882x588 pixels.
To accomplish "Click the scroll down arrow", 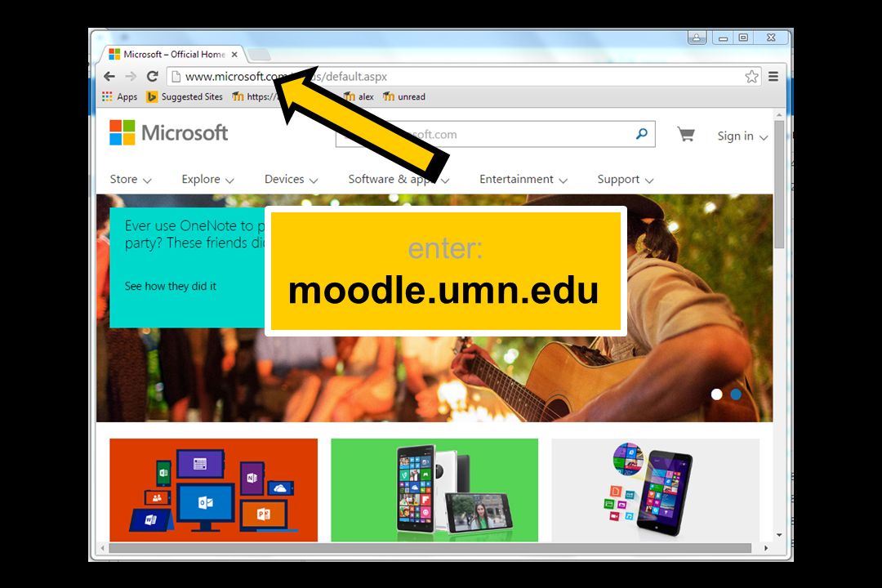I will (779, 535).
